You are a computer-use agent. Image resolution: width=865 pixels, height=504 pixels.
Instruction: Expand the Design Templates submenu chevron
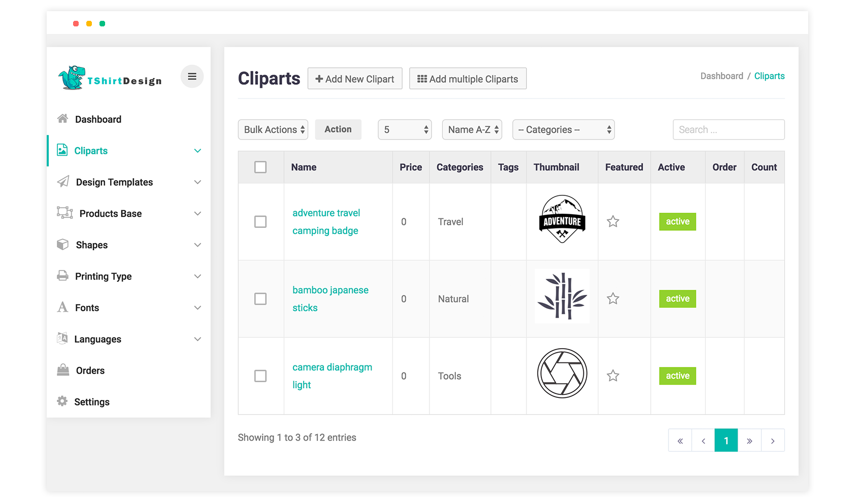coord(197,182)
